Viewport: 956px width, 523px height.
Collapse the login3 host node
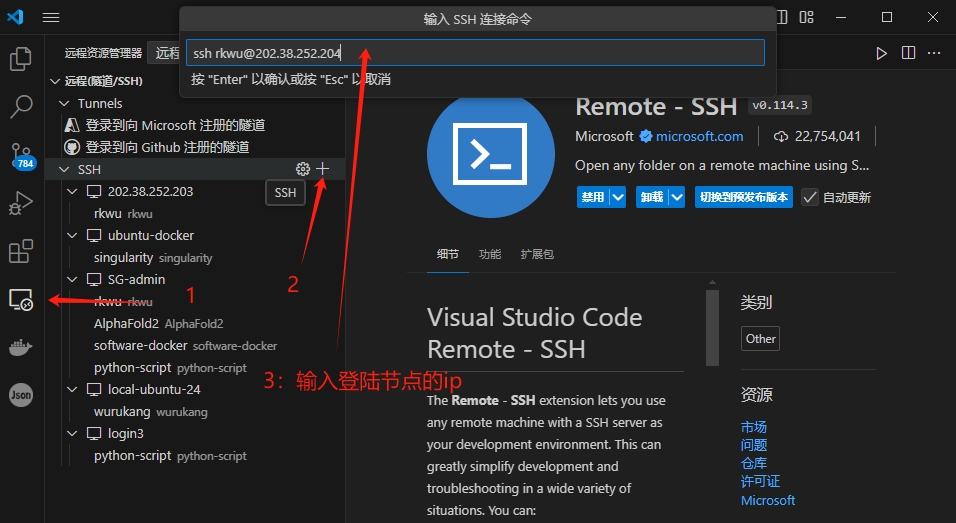72,433
